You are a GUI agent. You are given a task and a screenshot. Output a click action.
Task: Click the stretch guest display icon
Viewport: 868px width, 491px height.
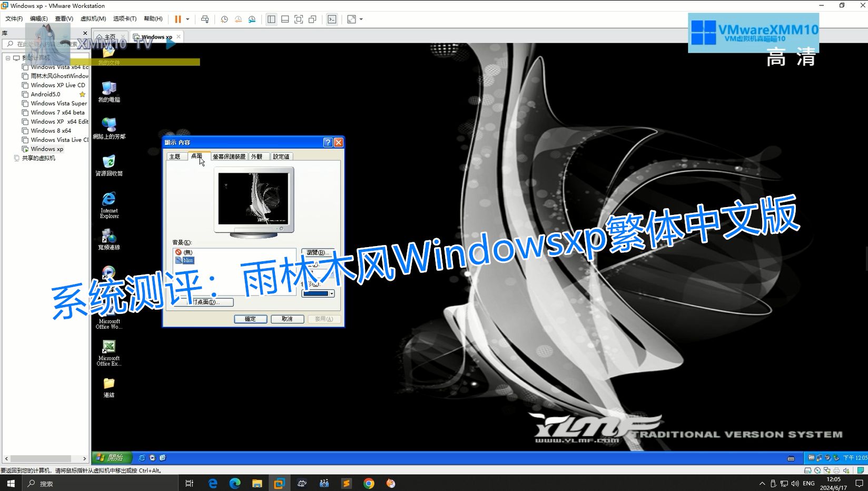coord(351,19)
